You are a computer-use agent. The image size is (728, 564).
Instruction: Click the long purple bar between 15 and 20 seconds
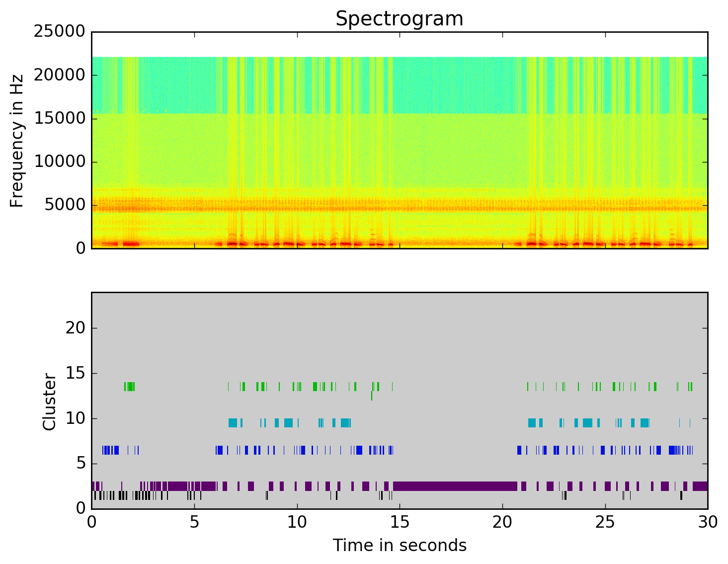[455, 486]
